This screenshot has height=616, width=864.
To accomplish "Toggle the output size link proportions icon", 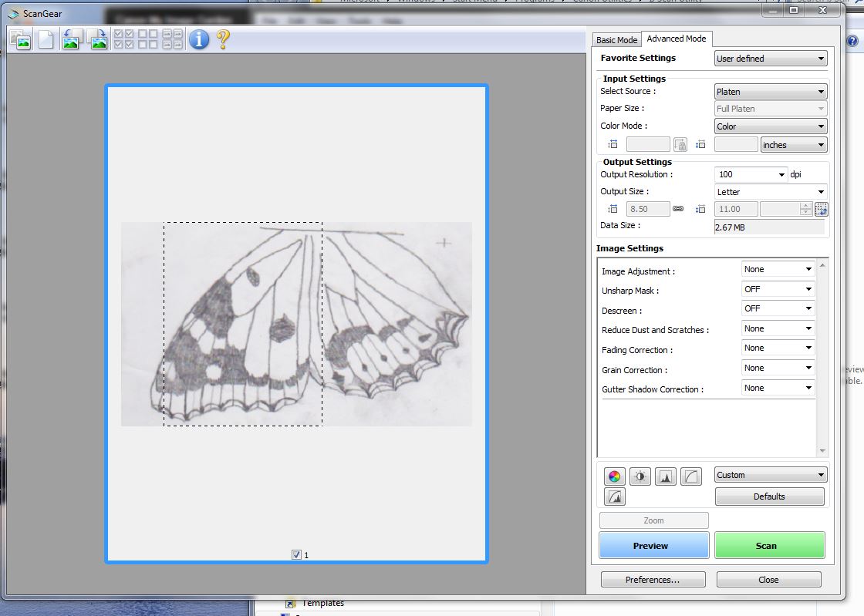I will click(x=678, y=209).
